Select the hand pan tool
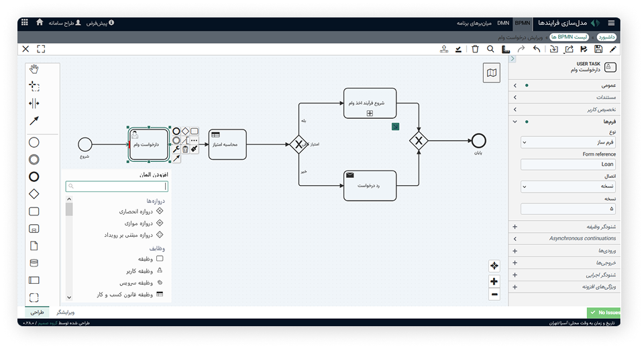644x349 pixels. [x=34, y=69]
